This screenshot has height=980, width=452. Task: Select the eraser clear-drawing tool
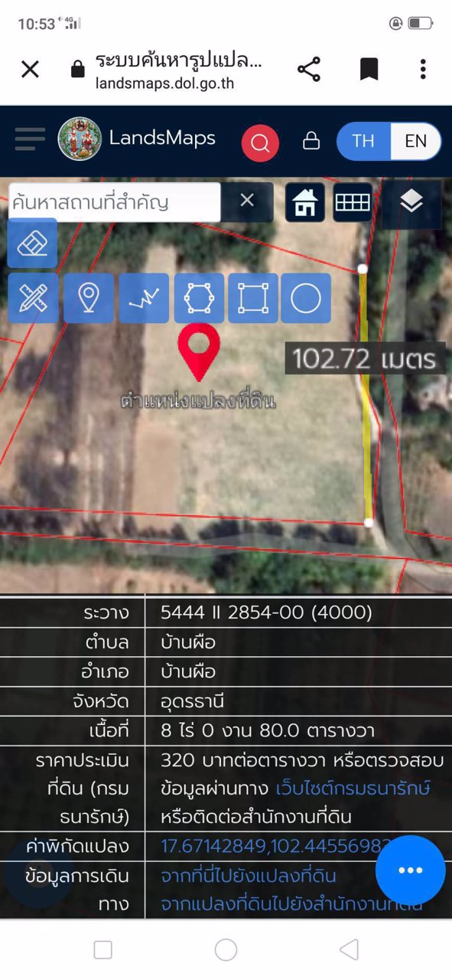click(x=32, y=243)
